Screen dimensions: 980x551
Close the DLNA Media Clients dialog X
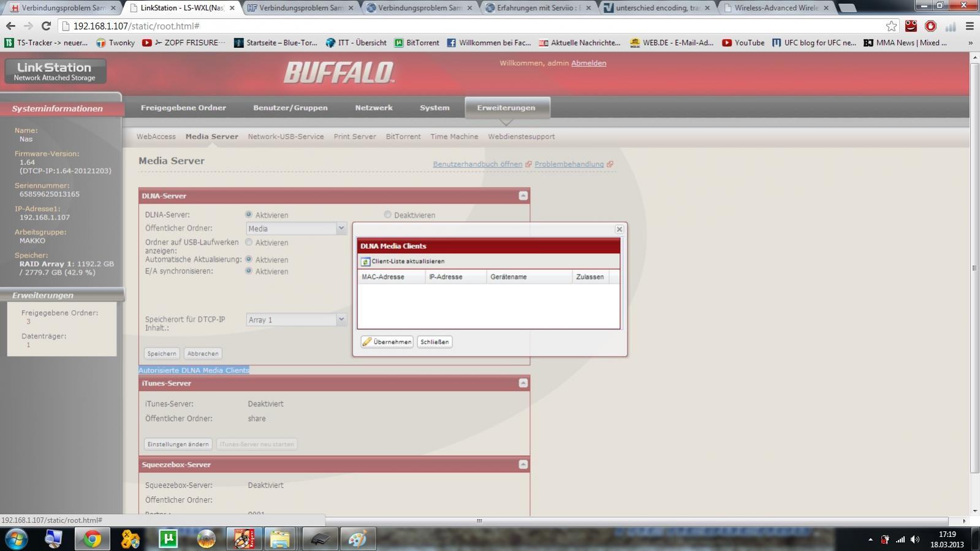coord(619,229)
